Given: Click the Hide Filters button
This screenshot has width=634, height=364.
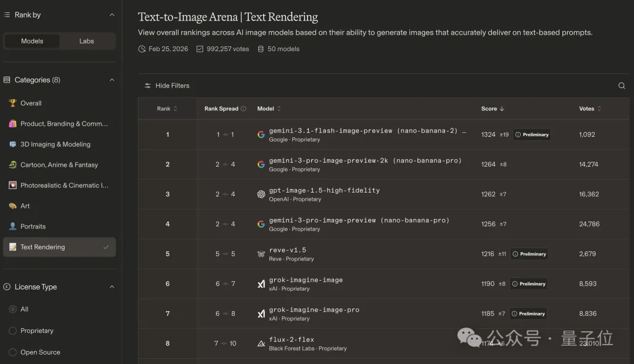Looking at the screenshot, I should pos(167,86).
